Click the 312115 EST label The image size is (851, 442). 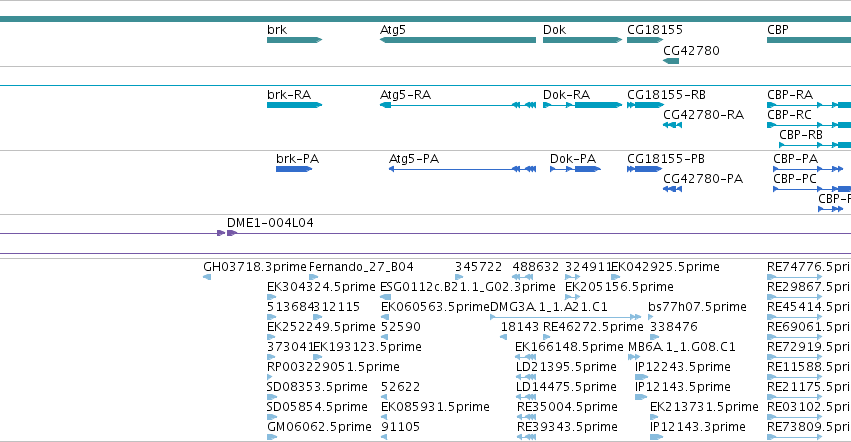pos(336,307)
